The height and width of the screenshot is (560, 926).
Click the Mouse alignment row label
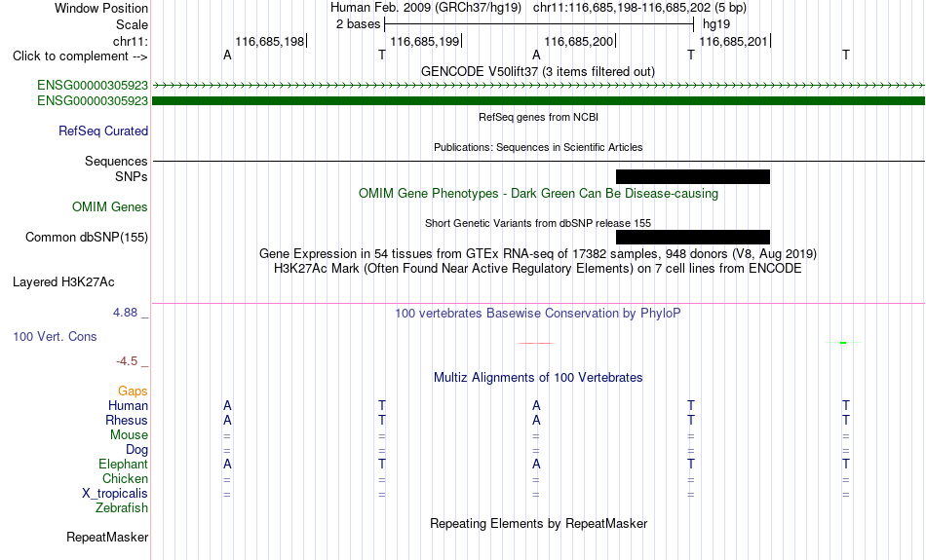click(129, 435)
